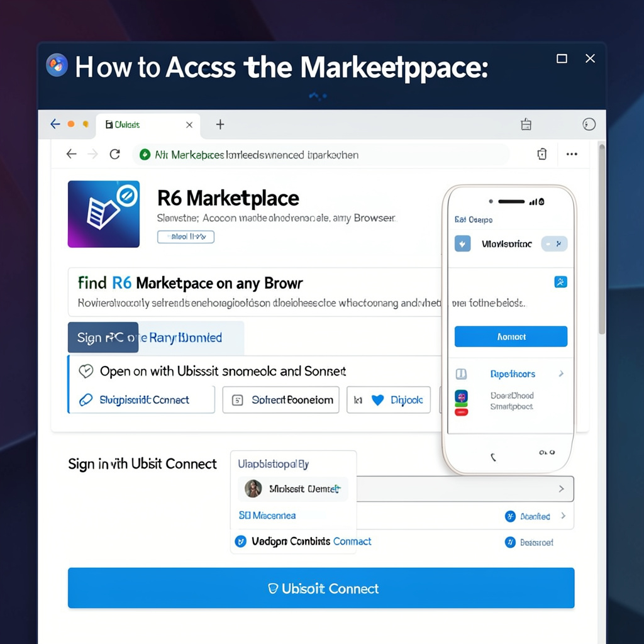Screen dimensions: 644x644
Task: Toggle the switch in phone header row
Action: pyautogui.click(x=554, y=244)
